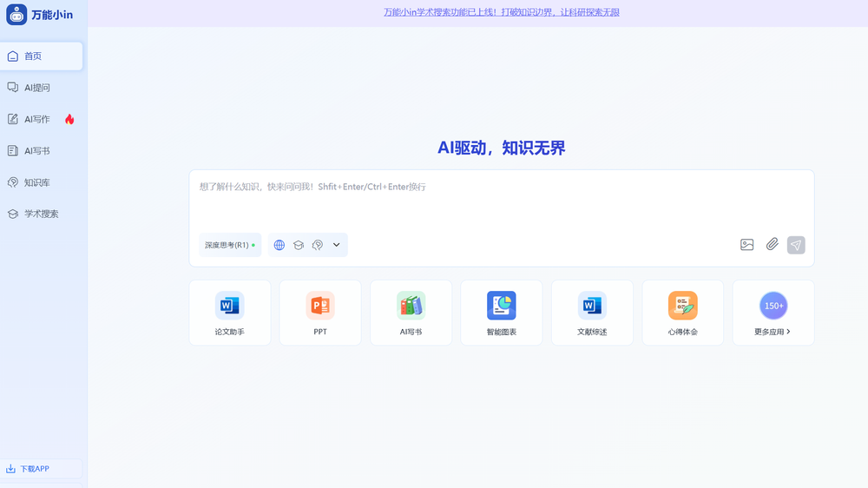Click the paperclip attachment icon
This screenshot has width=868, height=488.
pos(773,244)
